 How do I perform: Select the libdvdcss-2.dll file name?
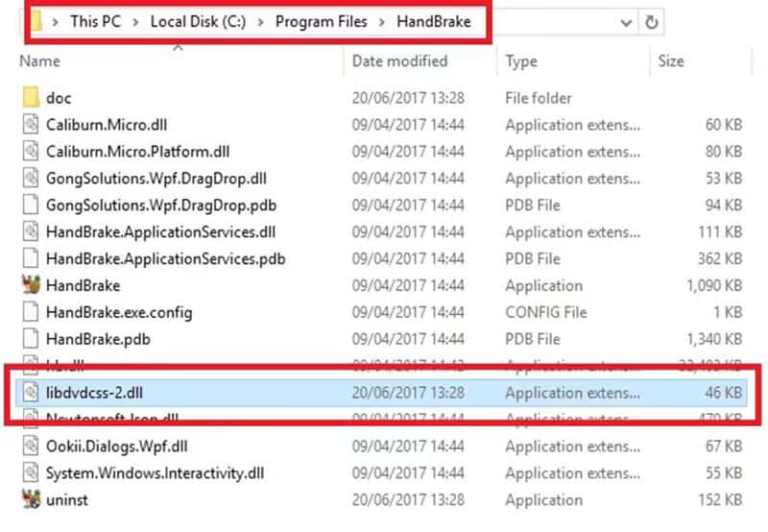[94, 393]
